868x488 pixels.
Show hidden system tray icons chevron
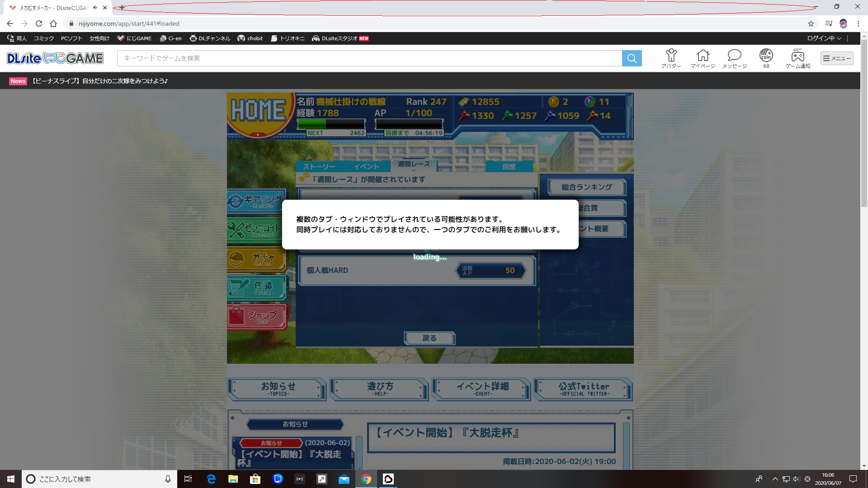tap(775, 479)
